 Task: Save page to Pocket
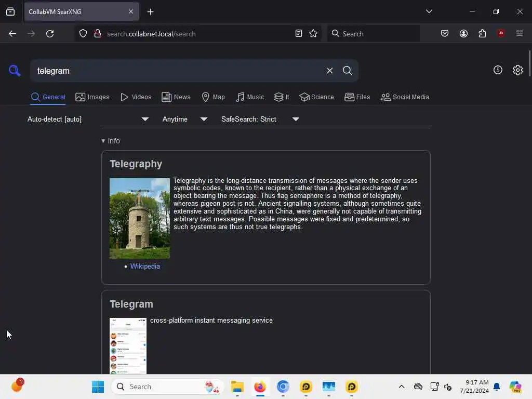coord(445,33)
